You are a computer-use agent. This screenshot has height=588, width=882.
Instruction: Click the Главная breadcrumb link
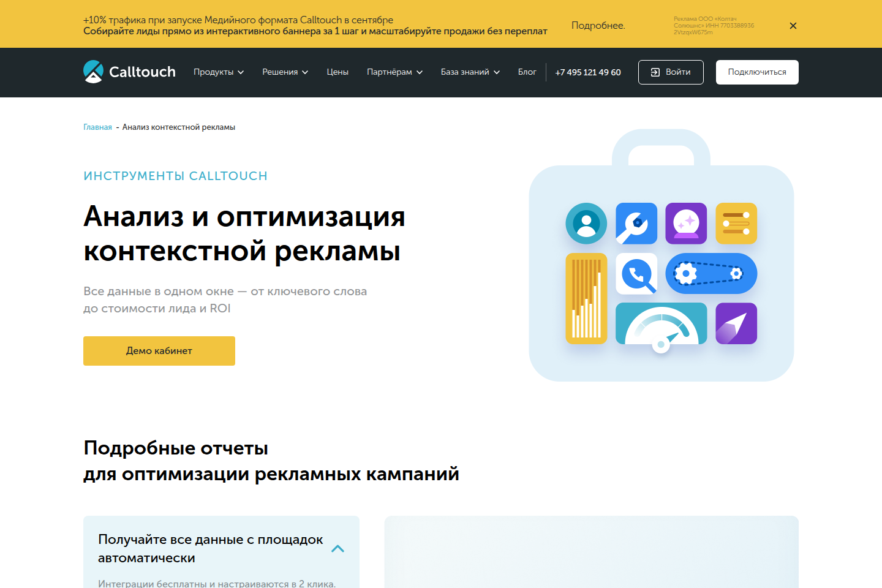click(97, 127)
